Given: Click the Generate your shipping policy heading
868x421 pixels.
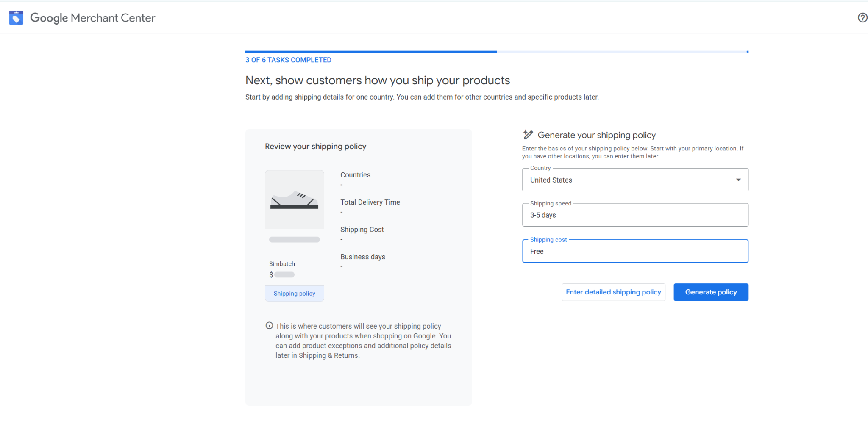Looking at the screenshot, I should (597, 135).
